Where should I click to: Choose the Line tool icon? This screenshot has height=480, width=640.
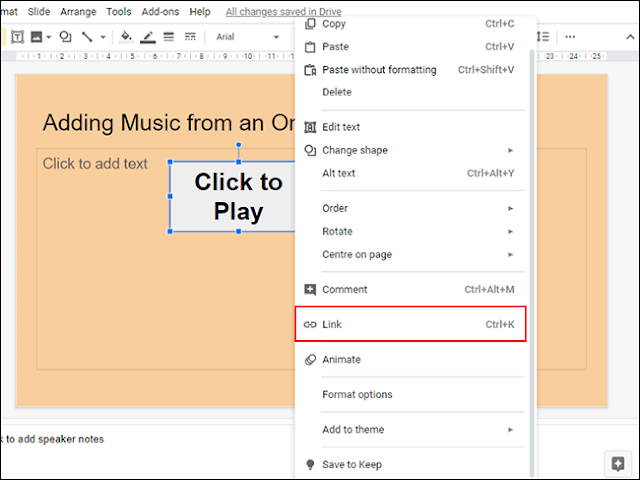click(x=87, y=37)
